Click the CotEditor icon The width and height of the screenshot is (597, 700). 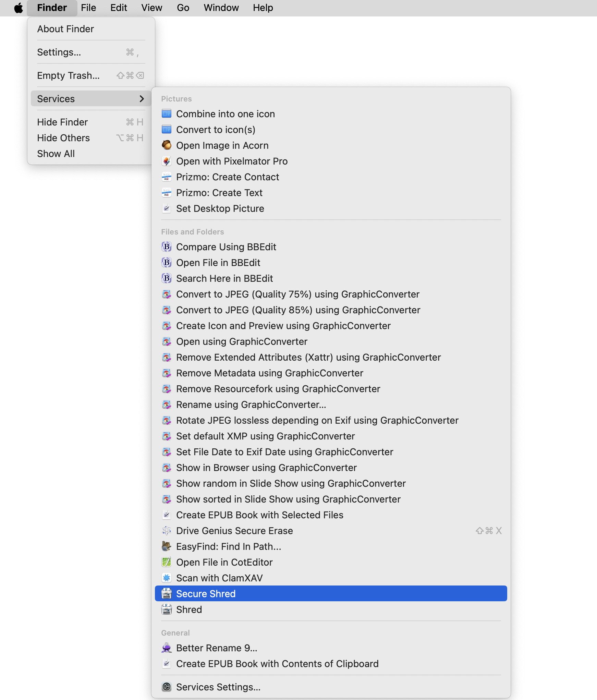167,562
